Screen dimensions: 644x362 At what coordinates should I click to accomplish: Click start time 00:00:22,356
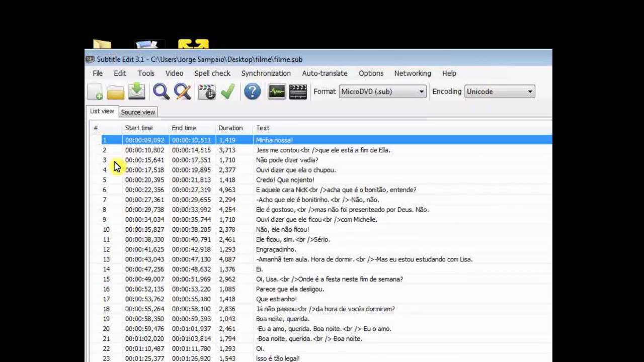(144, 190)
